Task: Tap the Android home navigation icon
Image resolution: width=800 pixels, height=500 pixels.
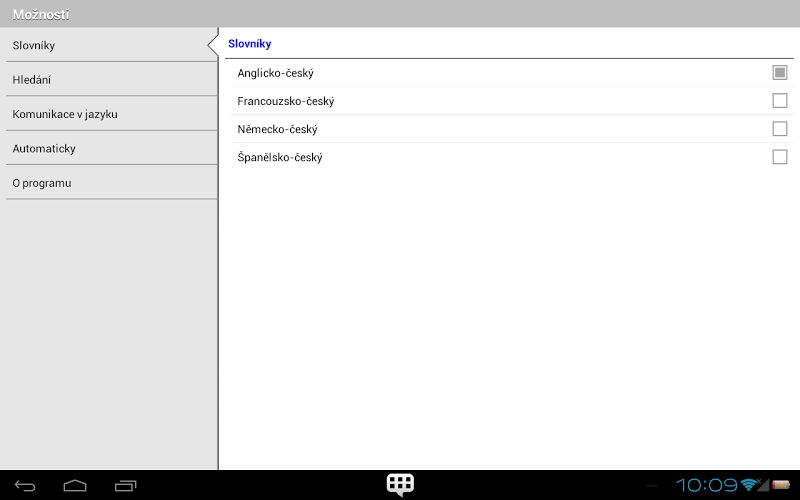Action: (75, 485)
